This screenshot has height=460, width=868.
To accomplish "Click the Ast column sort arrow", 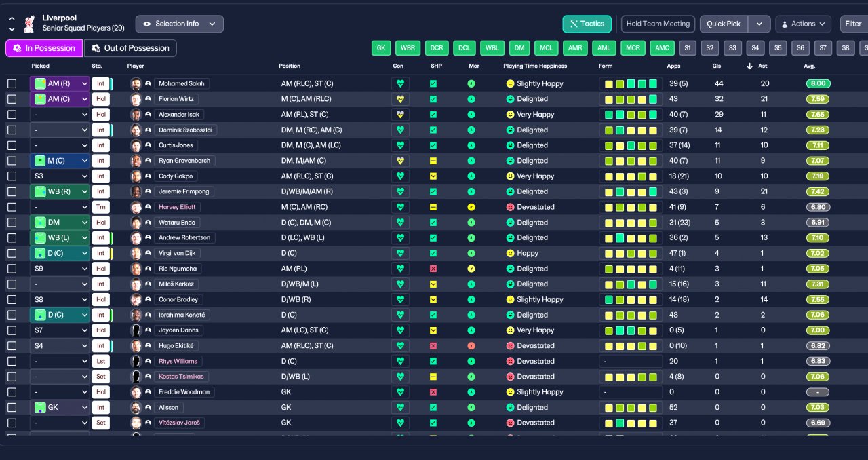I will click(749, 66).
